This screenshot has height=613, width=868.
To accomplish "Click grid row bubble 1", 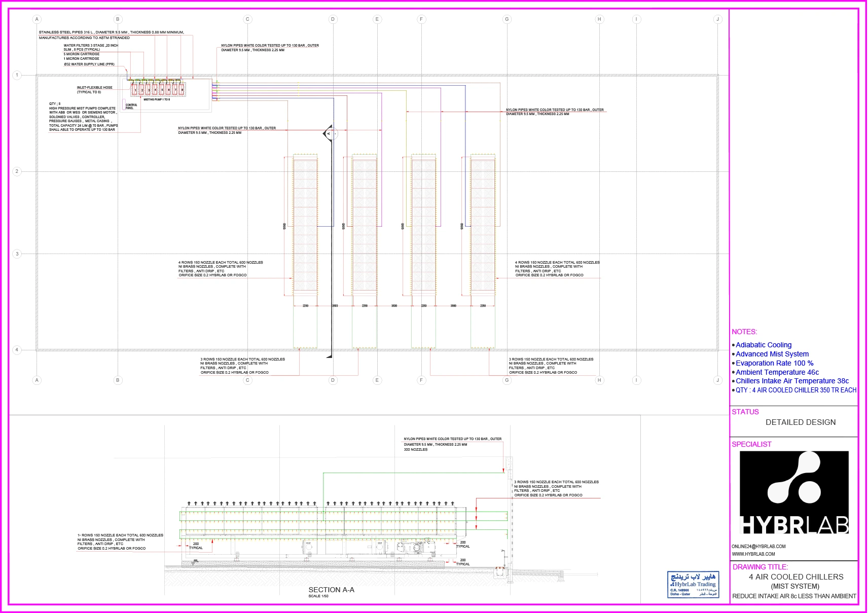I will (x=17, y=75).
